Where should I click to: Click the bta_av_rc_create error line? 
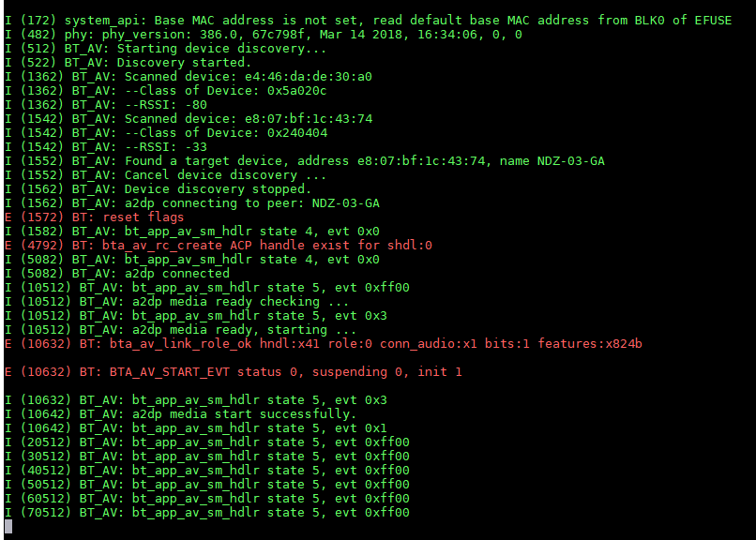(x=219, y=246)
